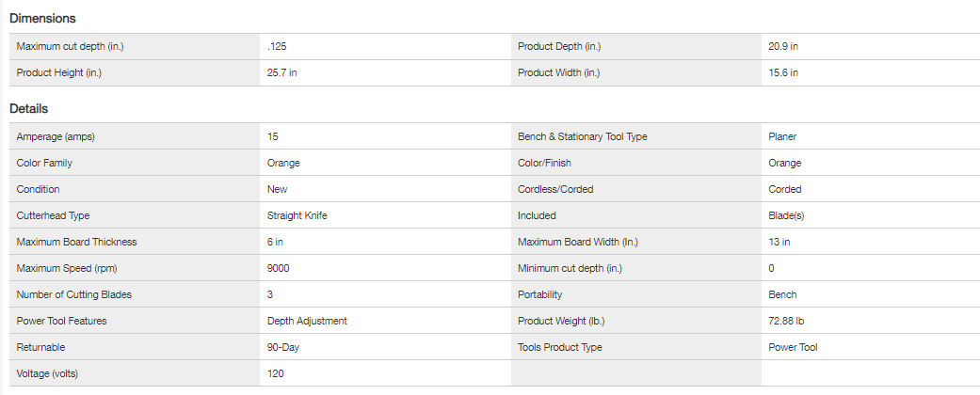
Task: Click the Maximum Board Thickness label
Action: (76, 242)
